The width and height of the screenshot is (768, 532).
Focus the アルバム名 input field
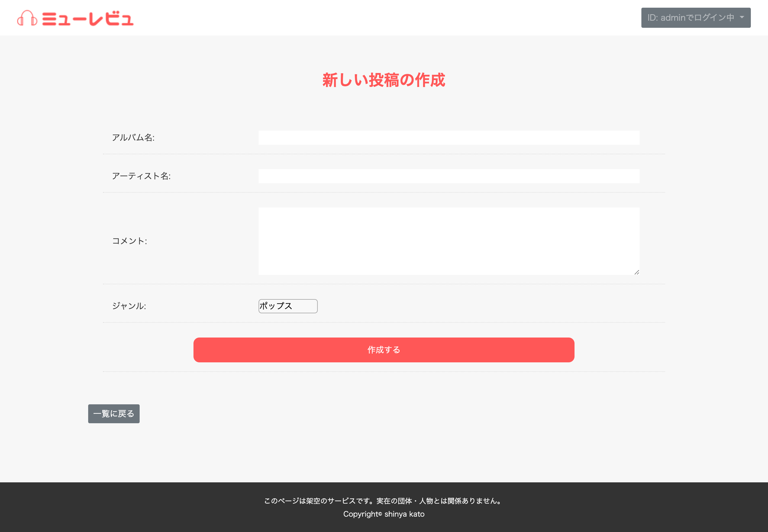pyautogui.click(x=448, y=138)
